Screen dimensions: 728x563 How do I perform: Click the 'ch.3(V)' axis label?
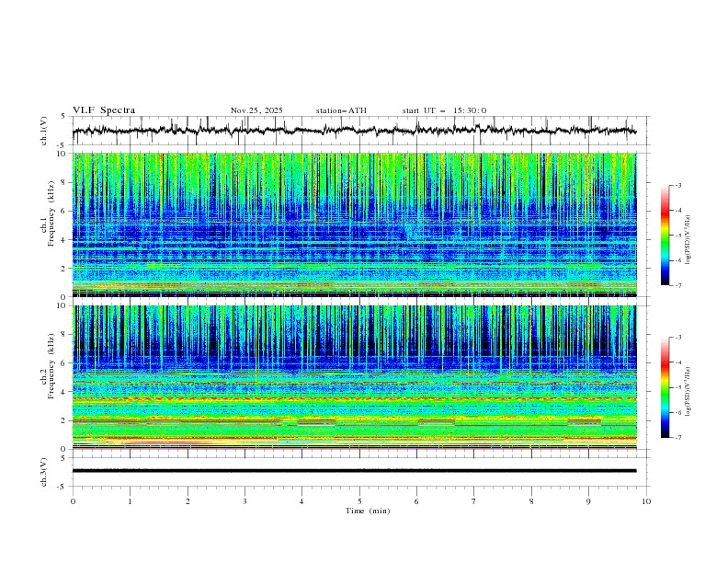click(x=44, y=472)
